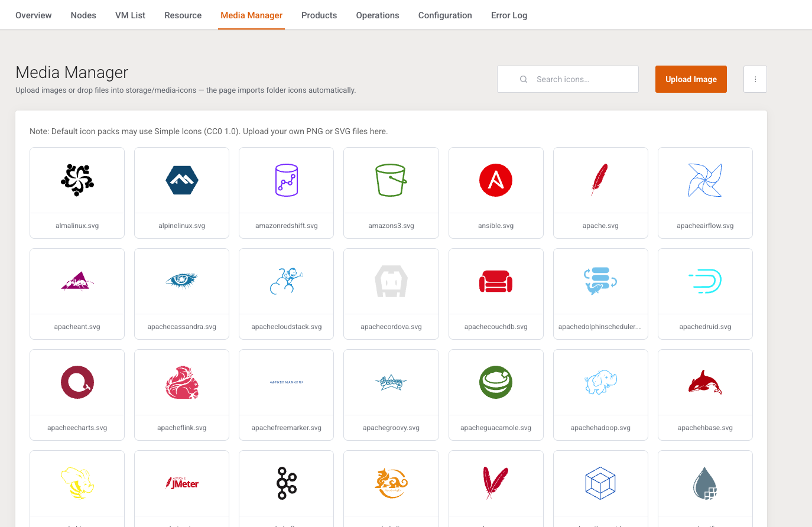Pick the Apache DolphinScheduler icon
The height and width of the screenshot is (527, 812).
600,281
